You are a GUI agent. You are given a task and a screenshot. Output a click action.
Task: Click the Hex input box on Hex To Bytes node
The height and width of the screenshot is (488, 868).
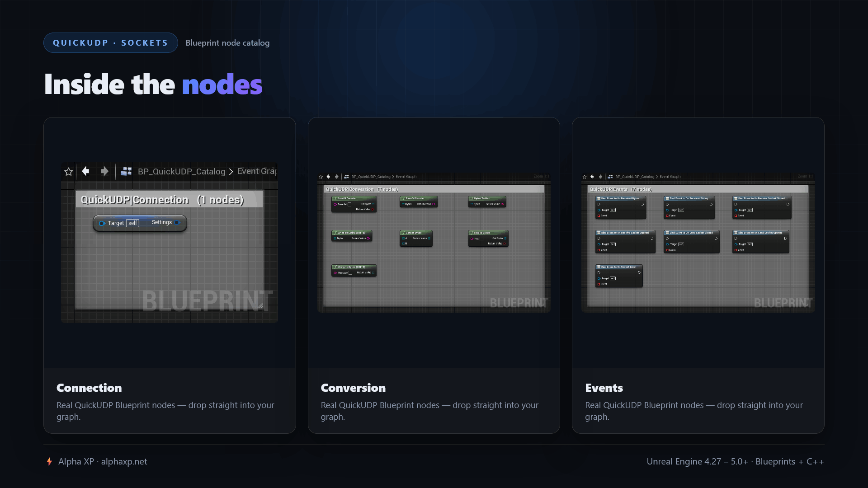(x=481, y=239)
